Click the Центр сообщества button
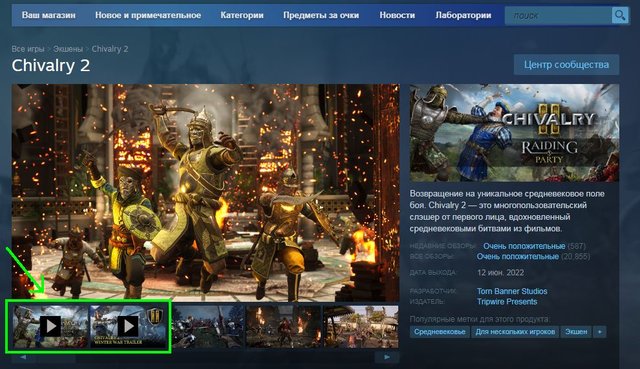Screen dimensions: 640x369 coord(566,64)
